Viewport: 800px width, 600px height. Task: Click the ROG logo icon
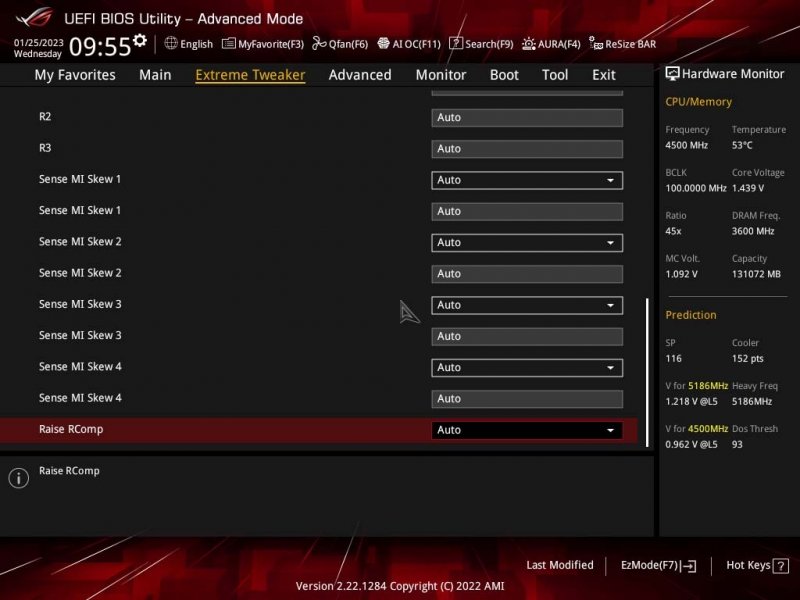34,18
